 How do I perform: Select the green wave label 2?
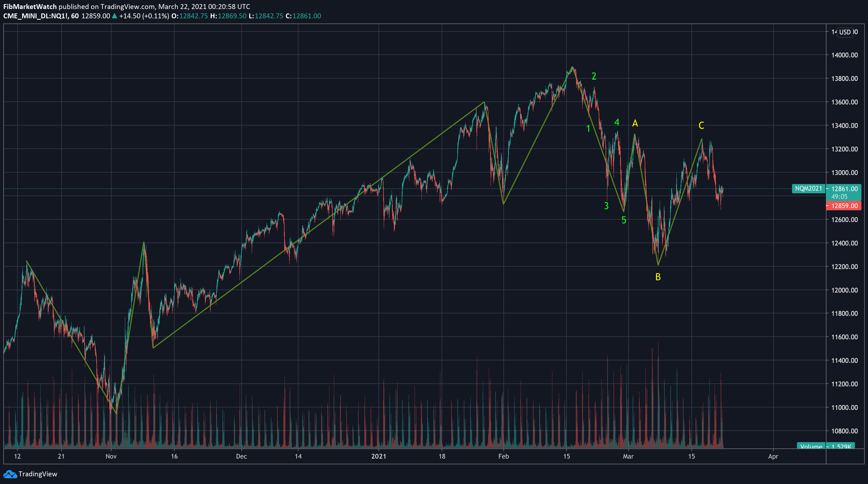pos(594,76)
